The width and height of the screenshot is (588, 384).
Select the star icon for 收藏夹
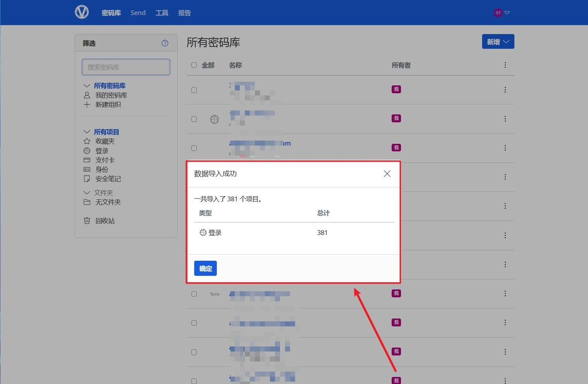[87, 141]
